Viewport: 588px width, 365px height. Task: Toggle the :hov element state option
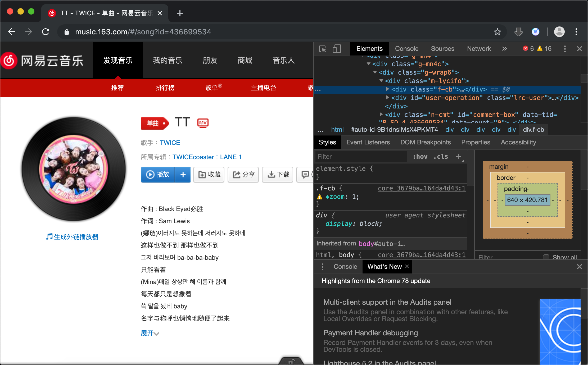click(x=420, y=157)
